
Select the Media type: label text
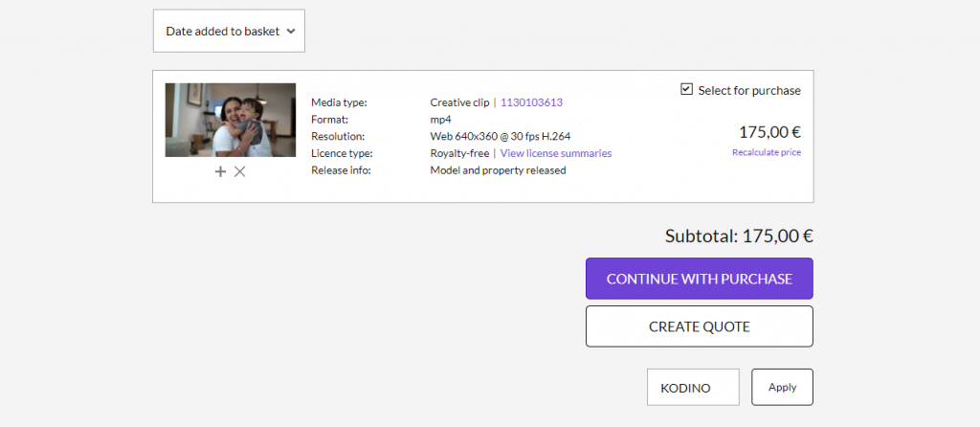coord(339,102)
